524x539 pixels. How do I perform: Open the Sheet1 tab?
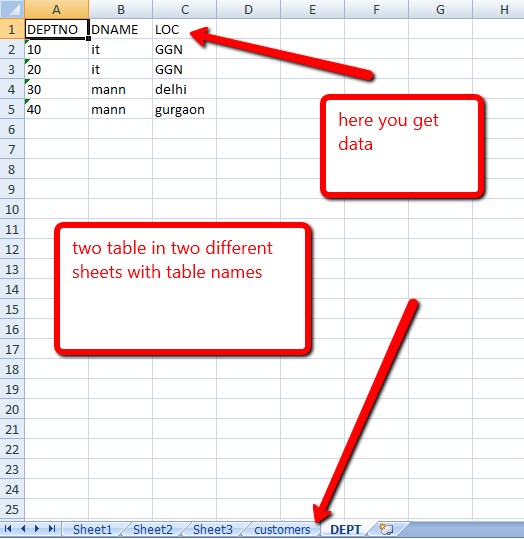[x=92, y=529]
